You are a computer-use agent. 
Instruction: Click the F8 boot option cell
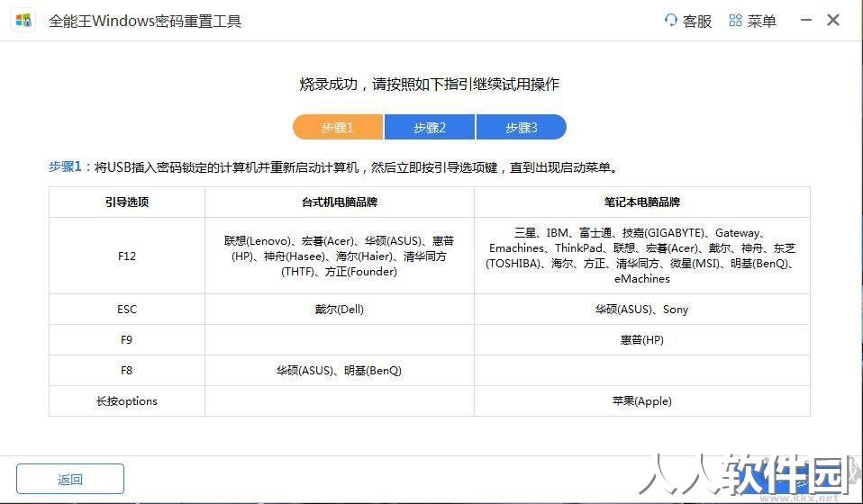(127, 371)
